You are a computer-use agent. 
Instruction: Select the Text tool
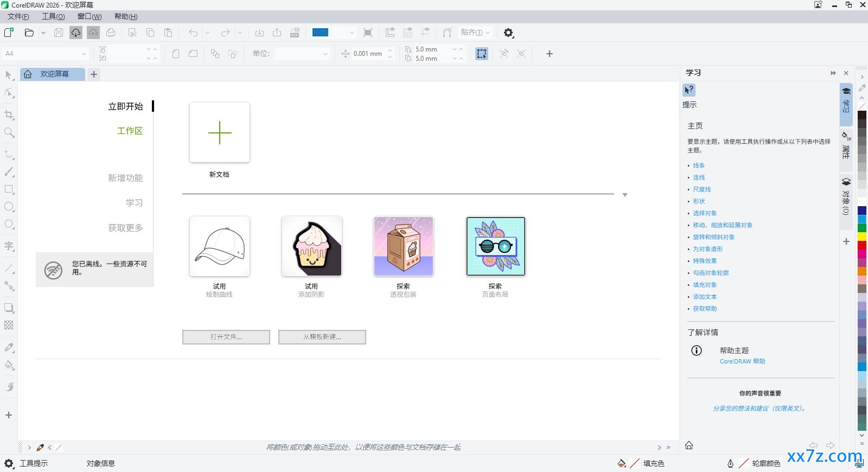(9, 246)
